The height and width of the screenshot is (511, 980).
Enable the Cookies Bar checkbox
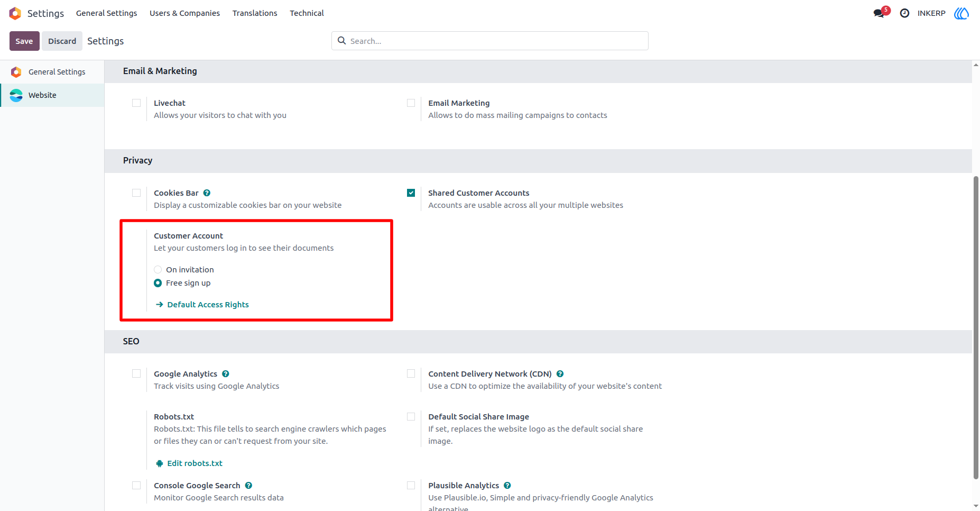[x=136, y=193]
